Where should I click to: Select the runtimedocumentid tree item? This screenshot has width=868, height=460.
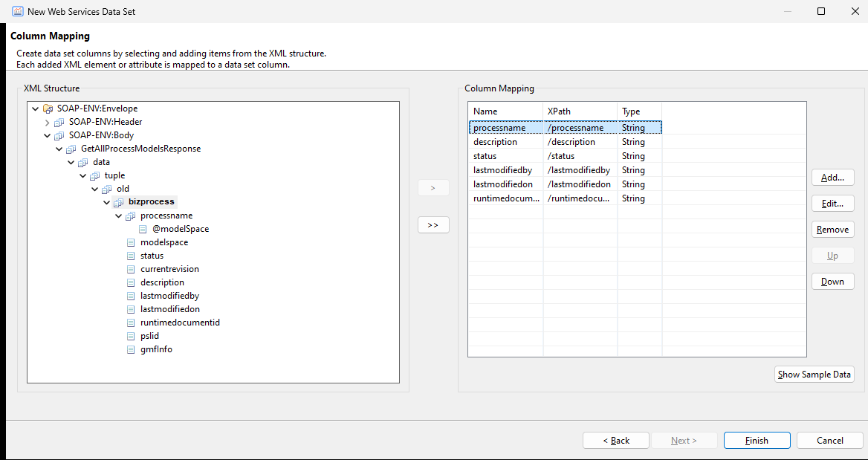180,323
